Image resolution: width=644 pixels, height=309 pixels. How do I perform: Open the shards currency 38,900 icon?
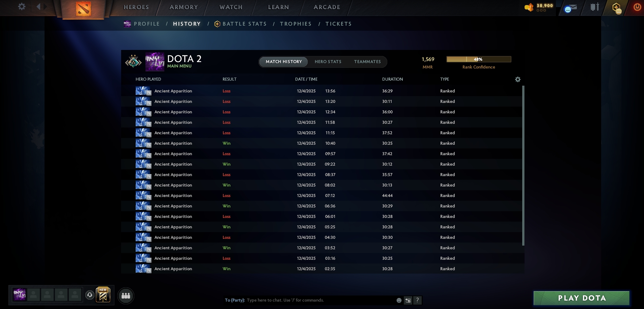tap(529, 7)
